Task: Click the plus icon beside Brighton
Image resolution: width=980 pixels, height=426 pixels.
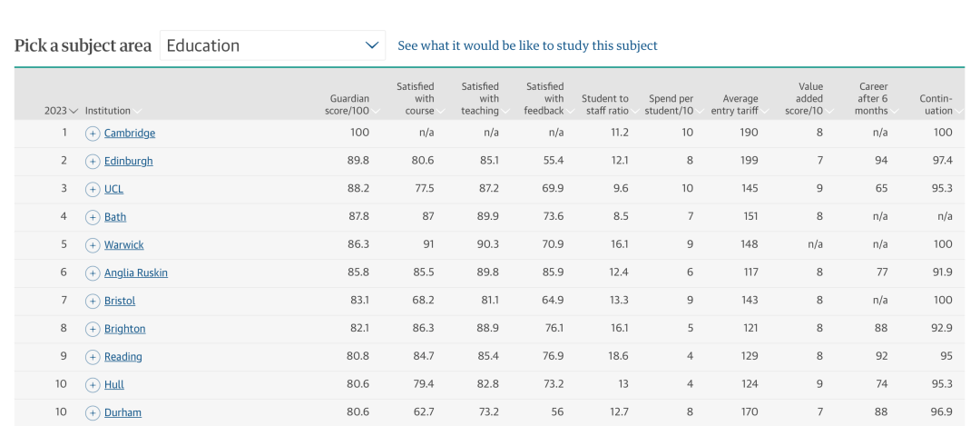Action: coord(93,329)
